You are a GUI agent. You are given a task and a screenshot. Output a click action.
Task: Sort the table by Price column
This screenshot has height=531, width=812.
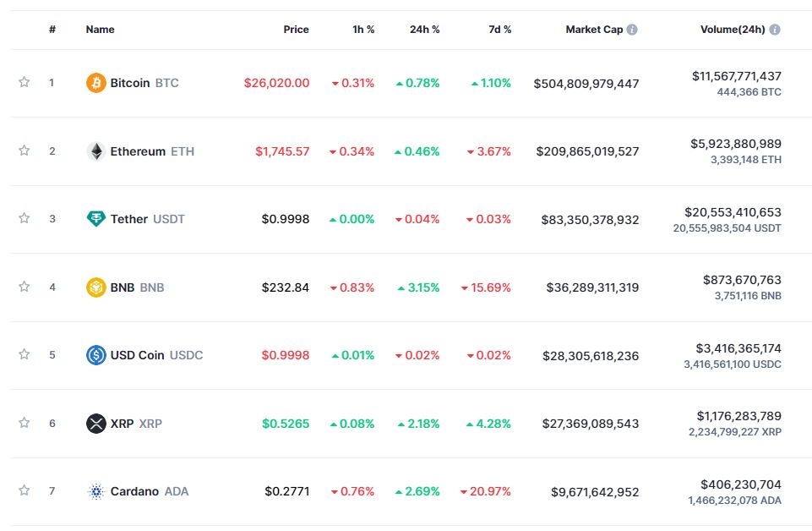tap(296, 30)
